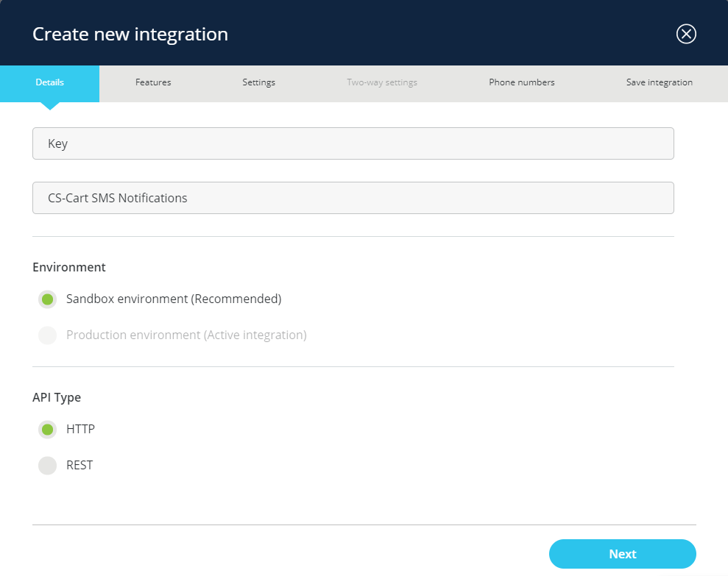Click the Environment section heading
The width and height of the screenshot is (728, 576).
(69, 267)
